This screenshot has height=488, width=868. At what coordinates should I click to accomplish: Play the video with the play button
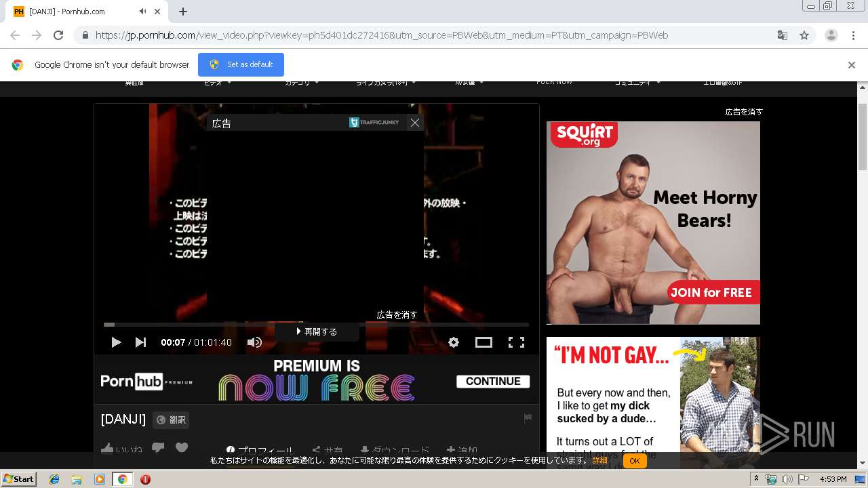pos(116,342)
